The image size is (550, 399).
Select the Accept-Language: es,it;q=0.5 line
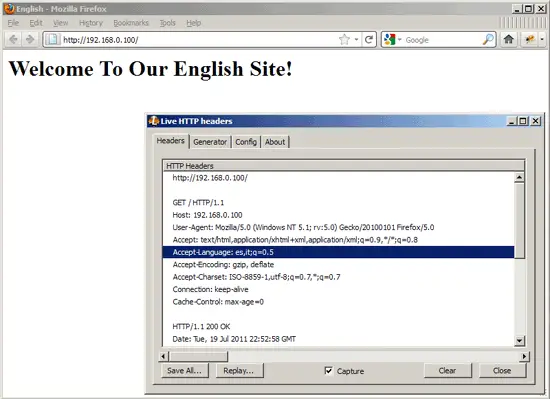[338, 252]
